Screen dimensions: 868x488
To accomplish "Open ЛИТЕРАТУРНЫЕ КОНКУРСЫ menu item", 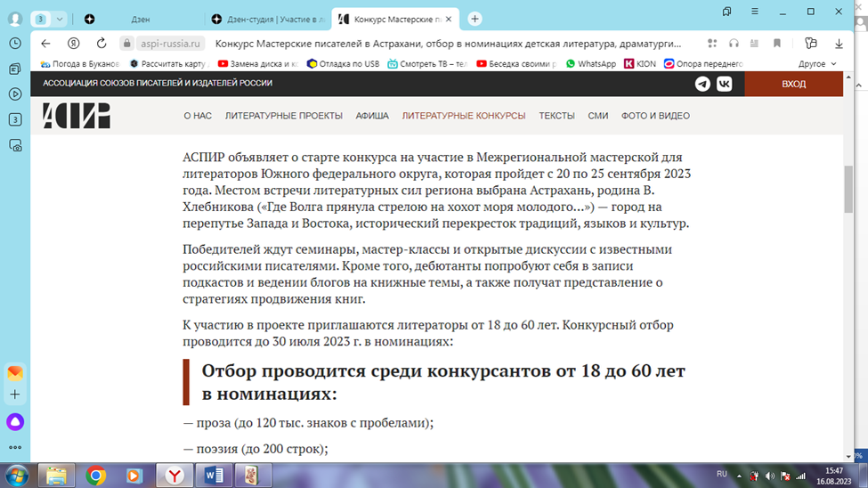I will [464, 116].
